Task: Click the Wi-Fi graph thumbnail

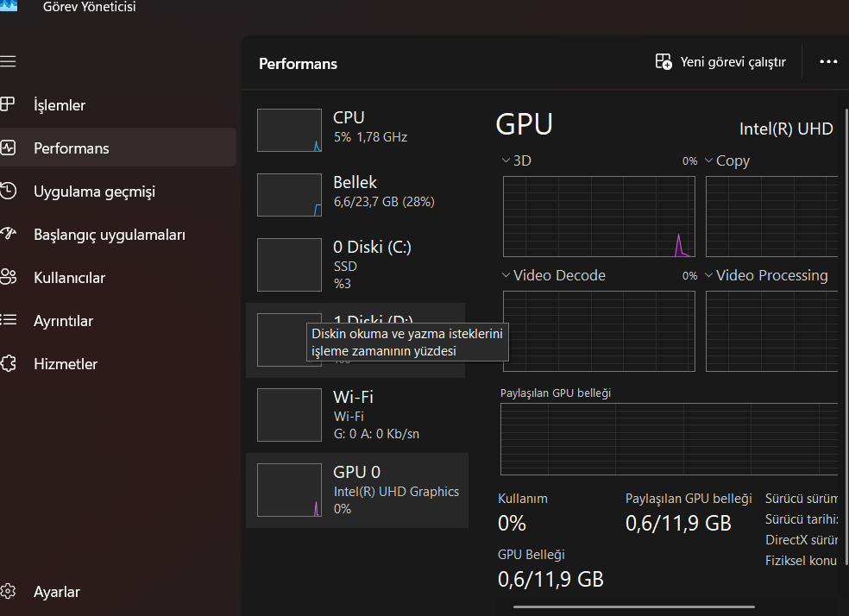Action: pyautogui.click(x=289, y=415)
